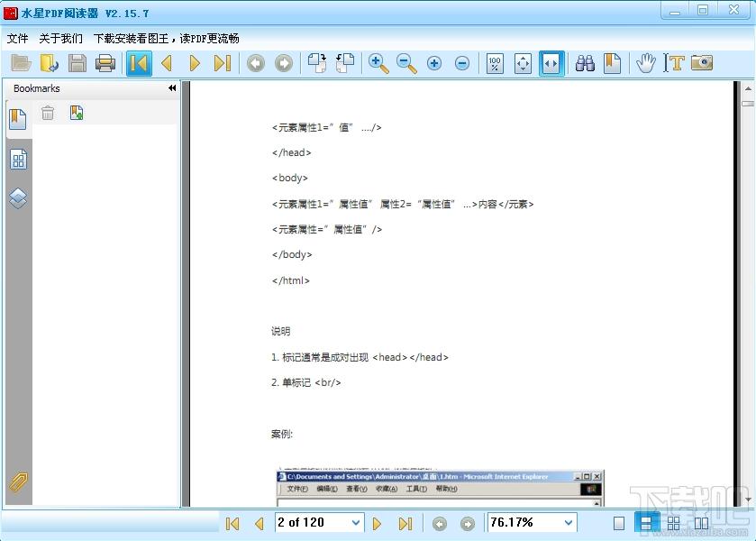Click the bookmark page icon in toolbar
This screenshot has width=756, height=541.
tap(613, 63)
